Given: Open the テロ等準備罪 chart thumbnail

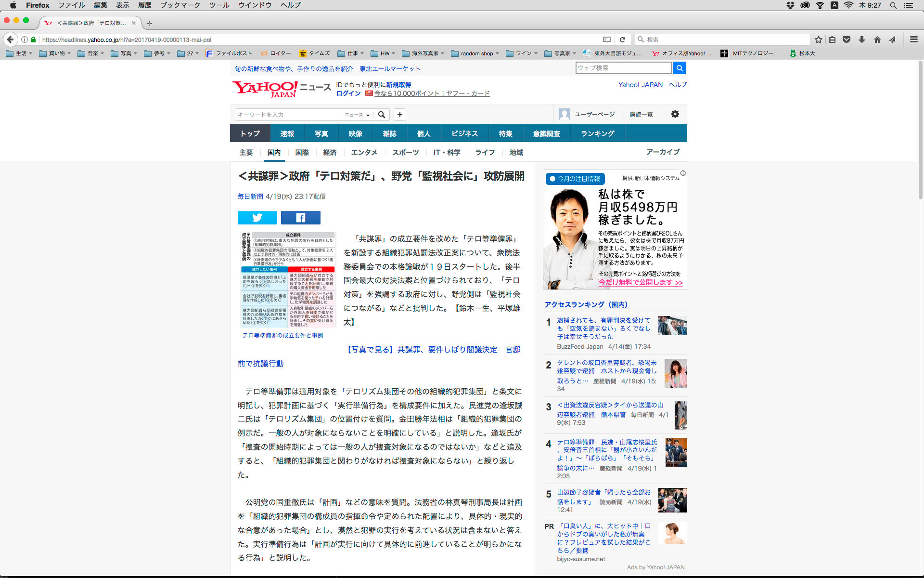Looking at the screenshot, I should click(288, 280).
